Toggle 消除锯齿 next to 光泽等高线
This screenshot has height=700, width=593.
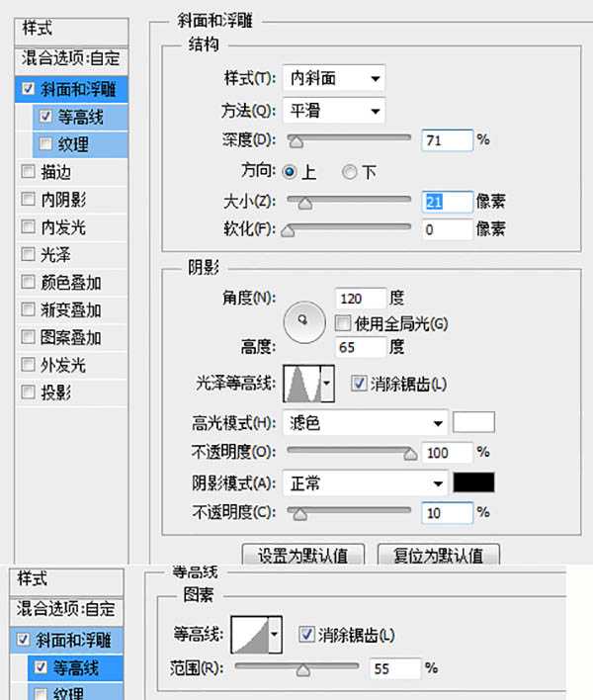pyautogui.click(x=359, y=384)
